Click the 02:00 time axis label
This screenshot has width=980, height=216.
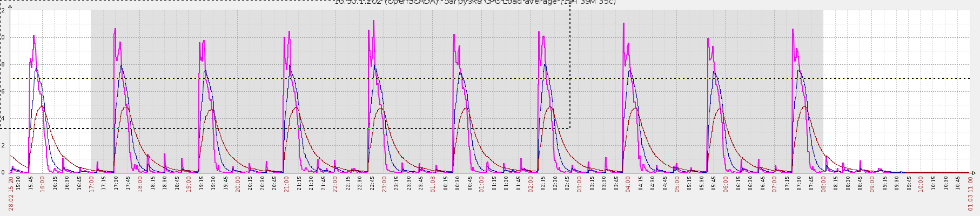531,184
